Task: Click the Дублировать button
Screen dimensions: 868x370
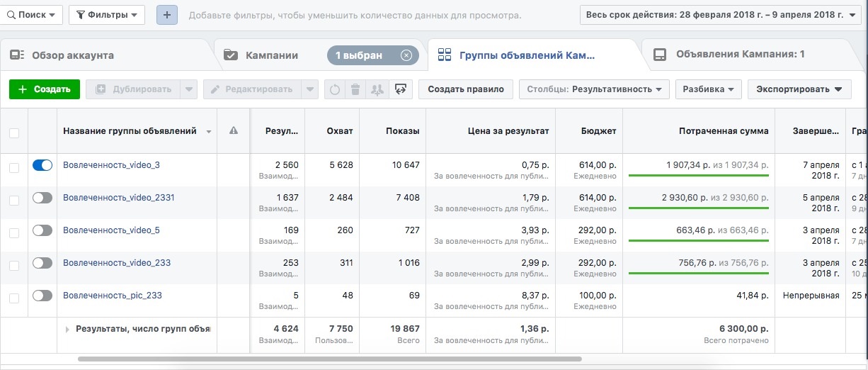Action: pos(133,89)
